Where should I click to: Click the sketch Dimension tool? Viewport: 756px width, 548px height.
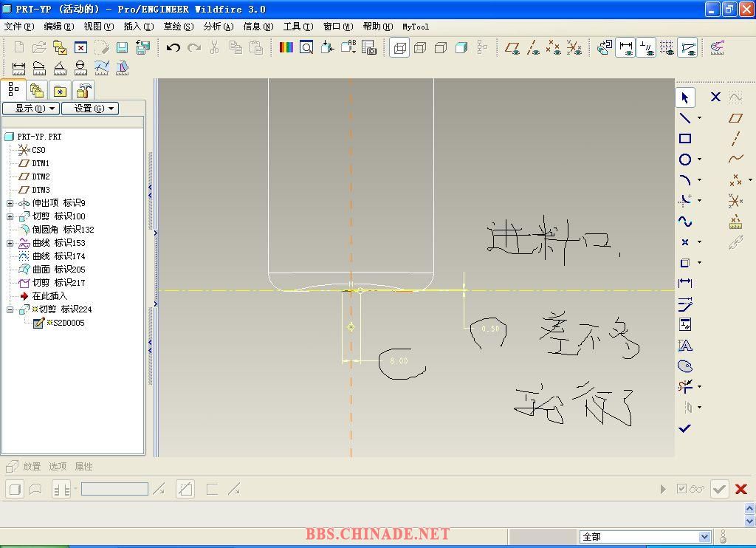click(685, 283)
